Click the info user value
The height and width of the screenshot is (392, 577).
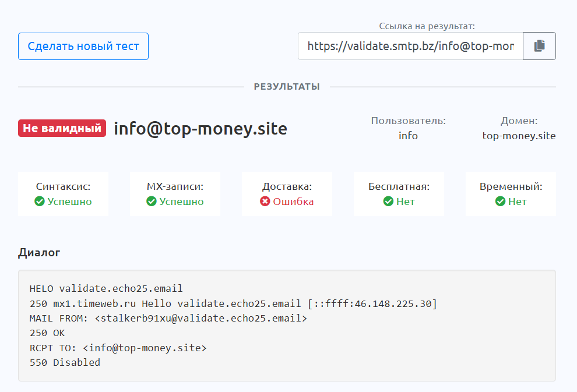[408, 136]
